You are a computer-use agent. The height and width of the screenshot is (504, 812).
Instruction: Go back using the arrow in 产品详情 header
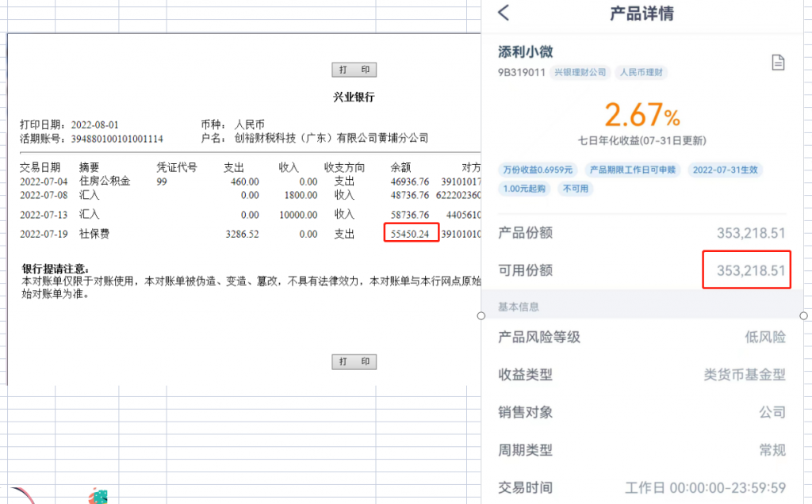coord(504,13)
